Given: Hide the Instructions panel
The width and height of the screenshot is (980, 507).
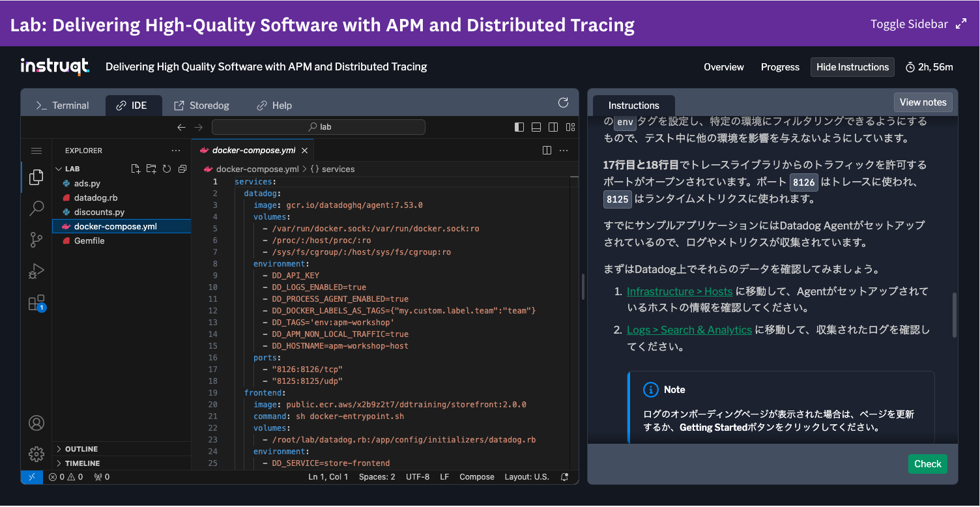Looking at the screenshot, I should pyautogui.click(x=852, y=67).
